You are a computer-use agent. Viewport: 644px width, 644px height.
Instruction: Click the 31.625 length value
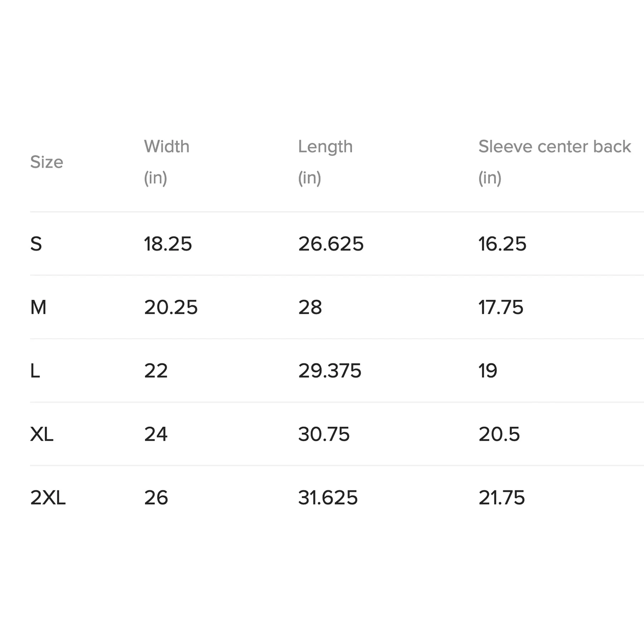[328, 498]
